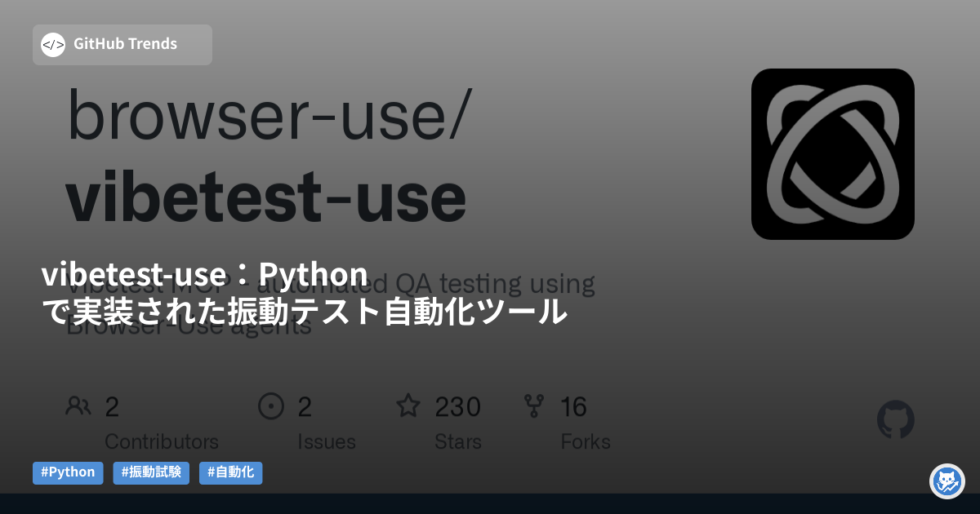Click the 16 forks count

[573, 406]
